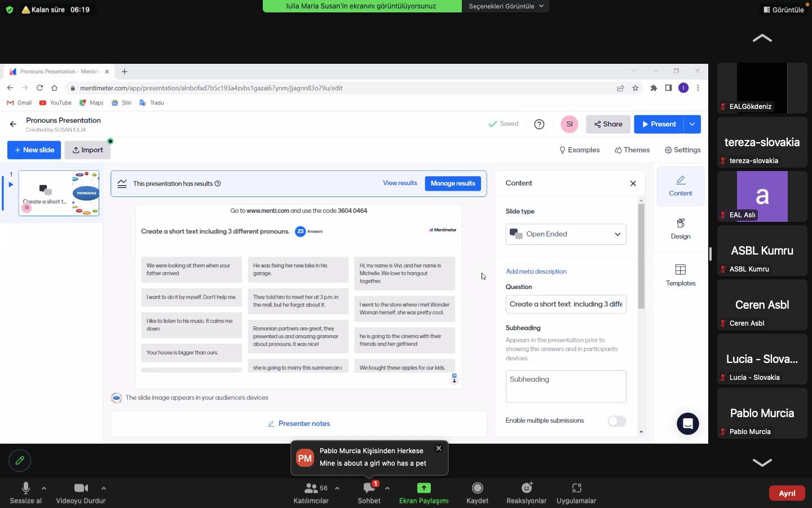Screen dimensions: 812x508
Task: Click the help question mark icon
Action: click(539, 124)
